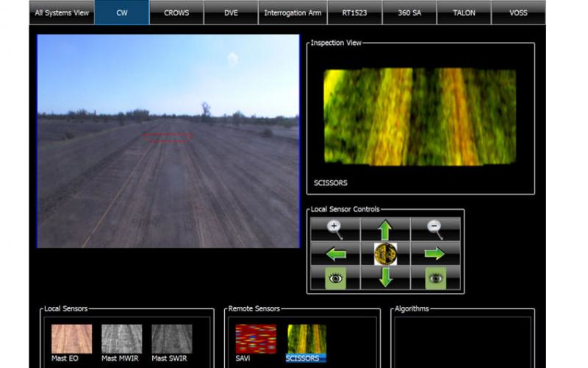
Task: Click the Inspection View SCISSORS image
Action: pyautogui.click(x=420, y=116)
